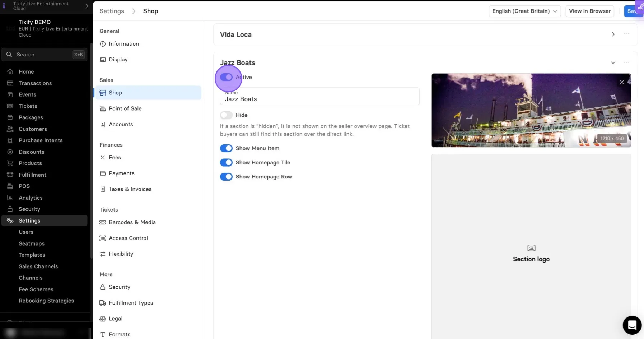The image size is (644, 339).
Task: Collapse the Jazz Boats section chevron
Action: click(613, 62)
